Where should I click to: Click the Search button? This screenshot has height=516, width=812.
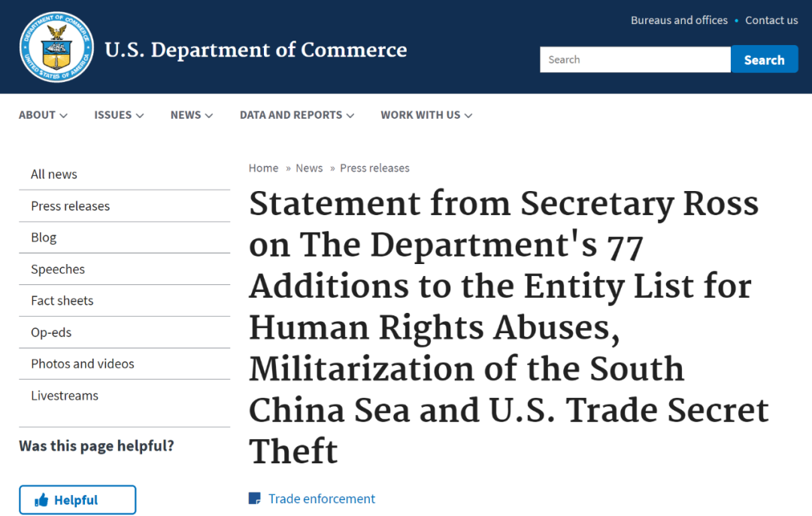coord(764,60)
